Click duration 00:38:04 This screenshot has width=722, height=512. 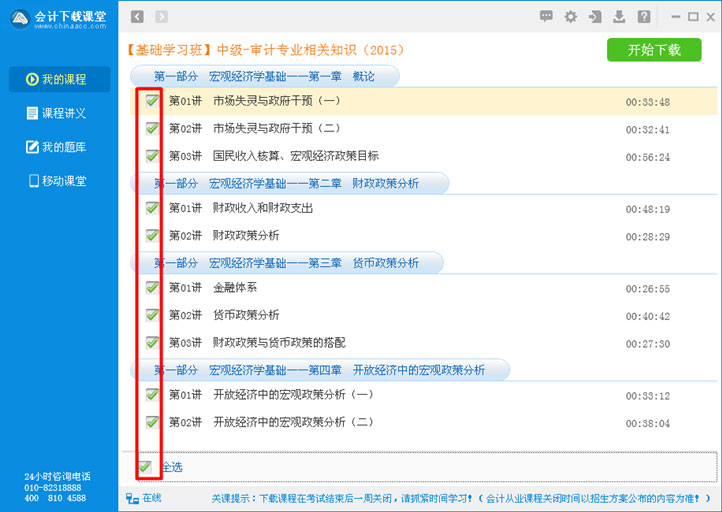coord(647,424)
